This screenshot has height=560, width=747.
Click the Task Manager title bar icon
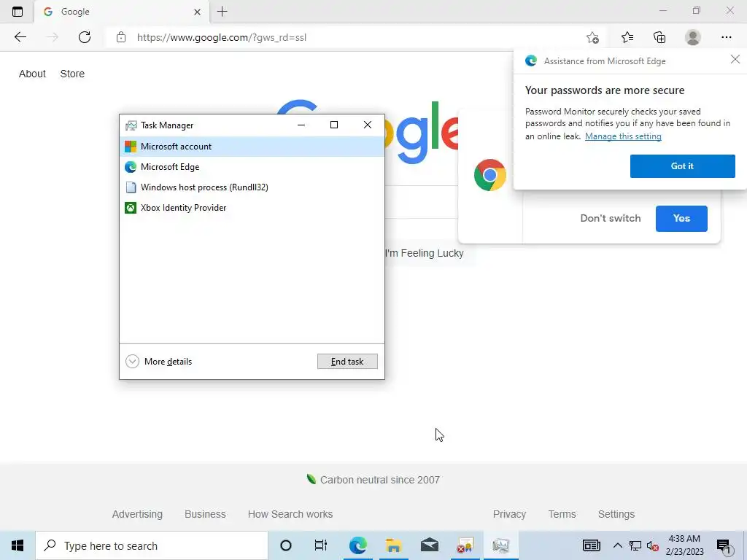[131, 125]
